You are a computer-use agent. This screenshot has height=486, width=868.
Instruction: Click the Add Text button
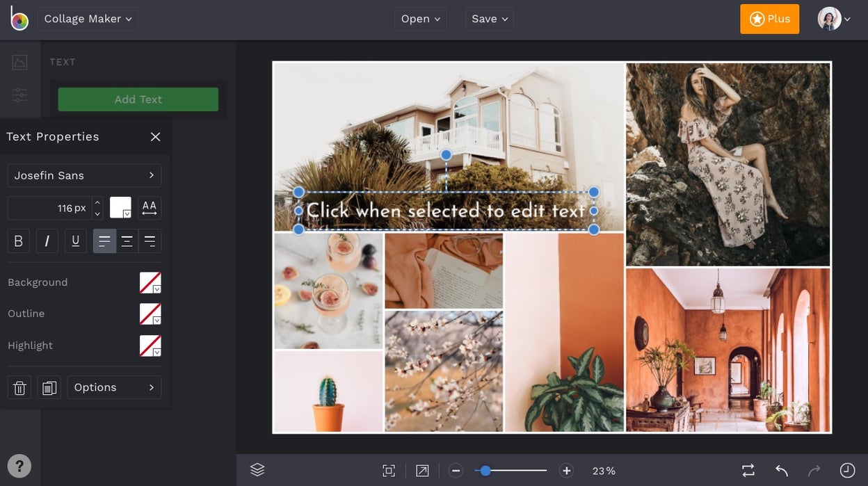tap(138, 99)
